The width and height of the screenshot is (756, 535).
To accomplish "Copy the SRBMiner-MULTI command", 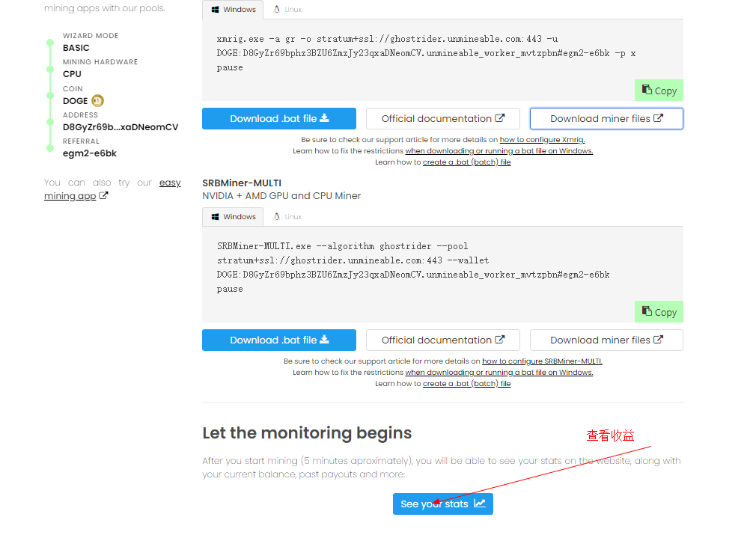I will pos(659,312).
